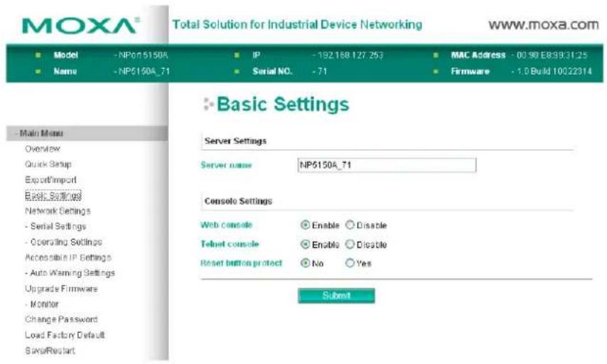Screen dimensions: 607x364
Task: Click the IP value 192.168.127.253
Action: [348, 55]
